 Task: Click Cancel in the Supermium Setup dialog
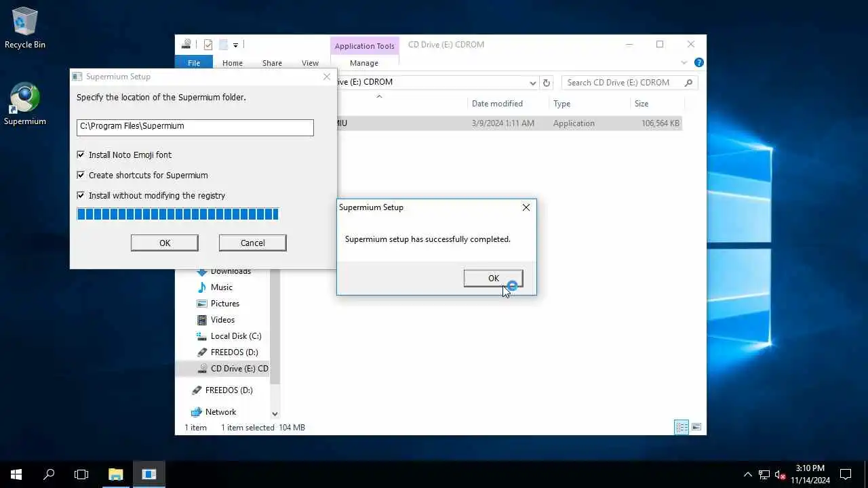(252, 243)
